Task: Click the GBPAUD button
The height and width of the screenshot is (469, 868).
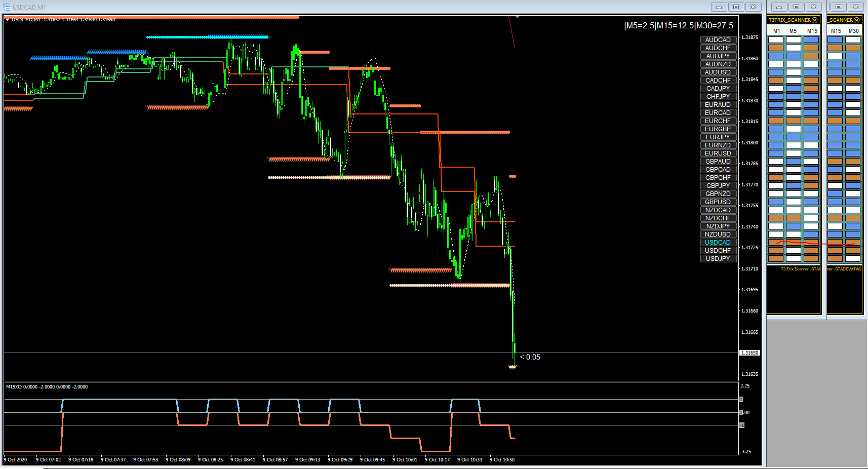Action: 718,162
